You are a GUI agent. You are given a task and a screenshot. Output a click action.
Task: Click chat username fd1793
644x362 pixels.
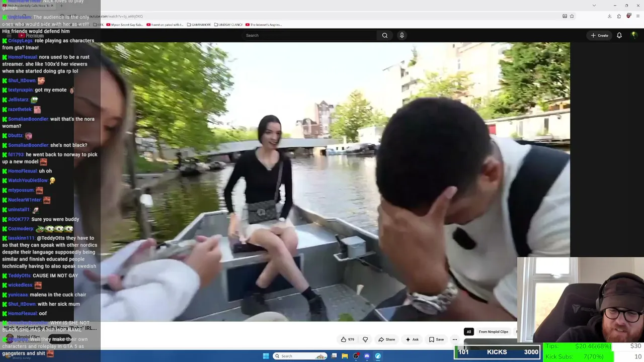tap(16, 155)
